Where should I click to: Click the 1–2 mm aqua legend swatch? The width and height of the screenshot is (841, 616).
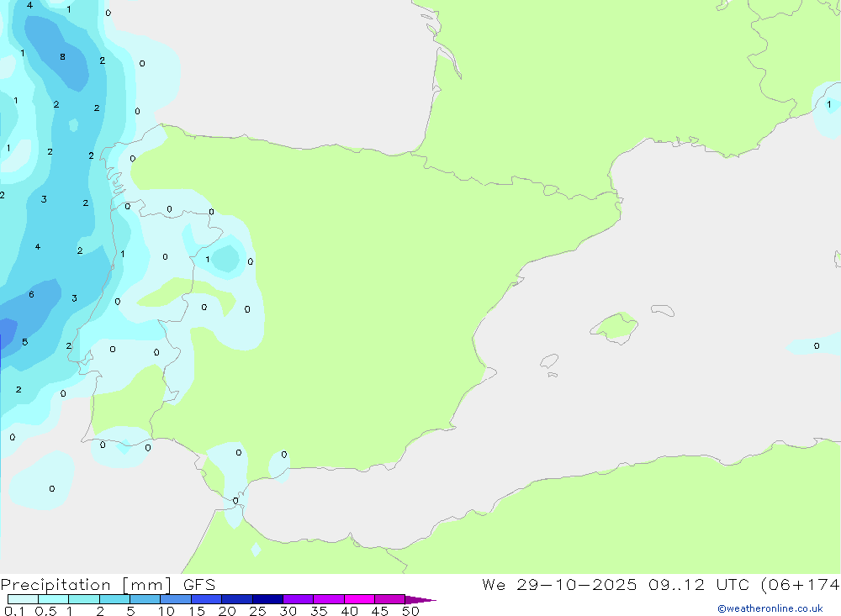pos(83,599)
